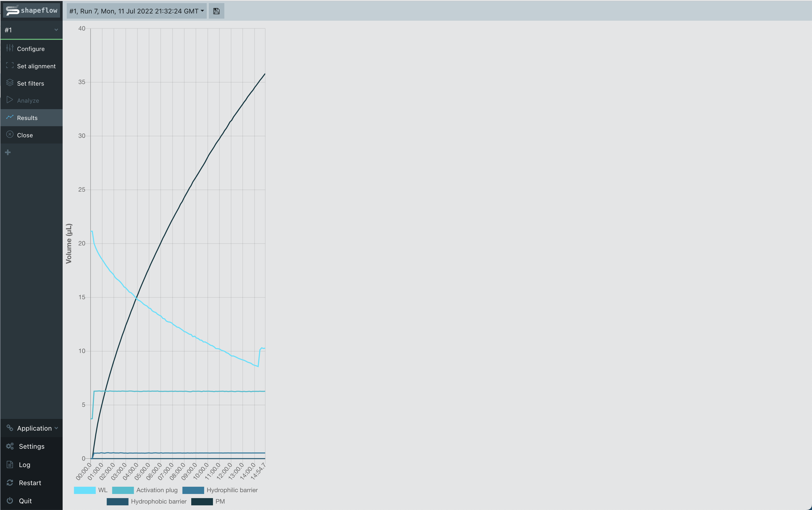Screen dimensions: 812x510
Task: Click the Set alignment frame icon
Action: pos(10,66)
